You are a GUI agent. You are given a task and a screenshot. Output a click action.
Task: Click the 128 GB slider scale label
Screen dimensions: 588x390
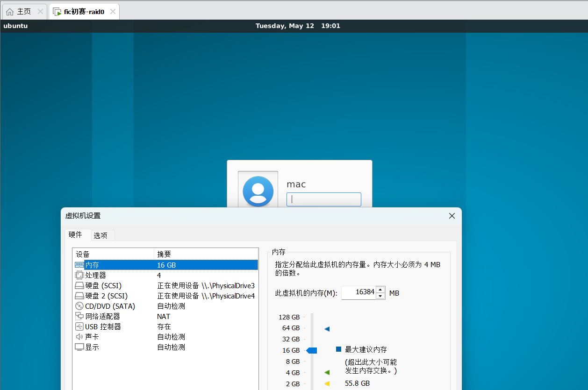289,317
